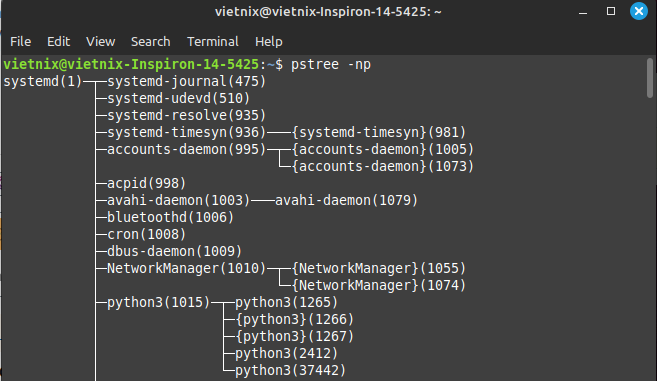Click the systemd-journal(475) entry
Screen dimensions: 657x381
click(x=186, y=81)
